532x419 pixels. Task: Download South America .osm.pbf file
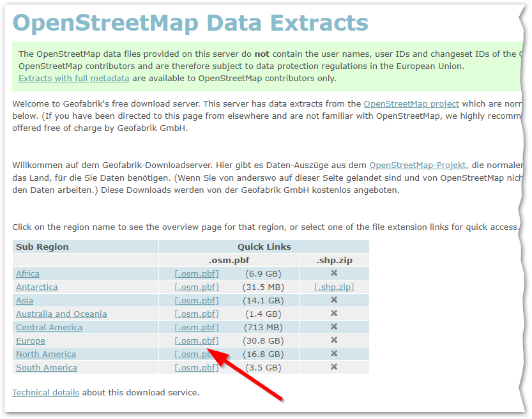click(197, 367)
